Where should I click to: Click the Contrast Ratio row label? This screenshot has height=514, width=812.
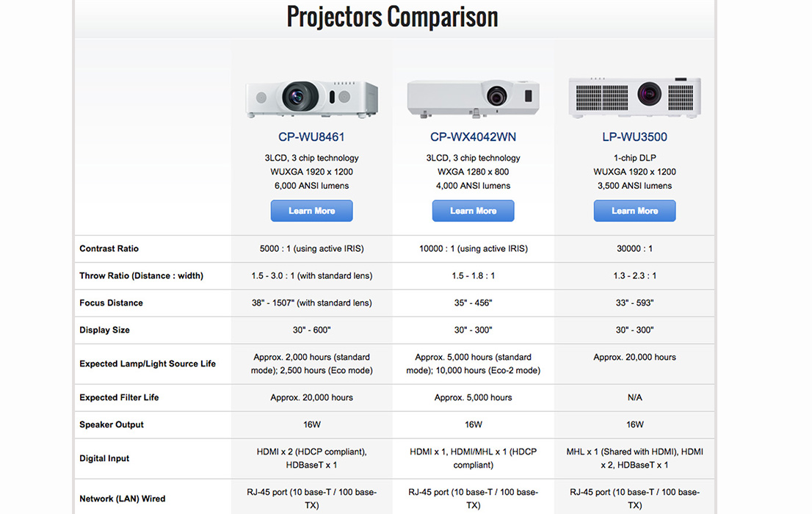click(x=109, y=249)
